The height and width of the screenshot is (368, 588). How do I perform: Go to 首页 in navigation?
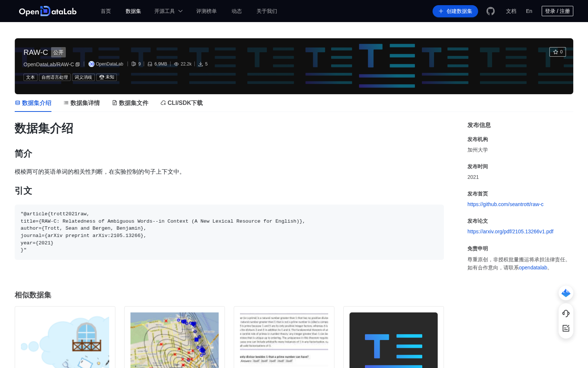pos(106,11)
